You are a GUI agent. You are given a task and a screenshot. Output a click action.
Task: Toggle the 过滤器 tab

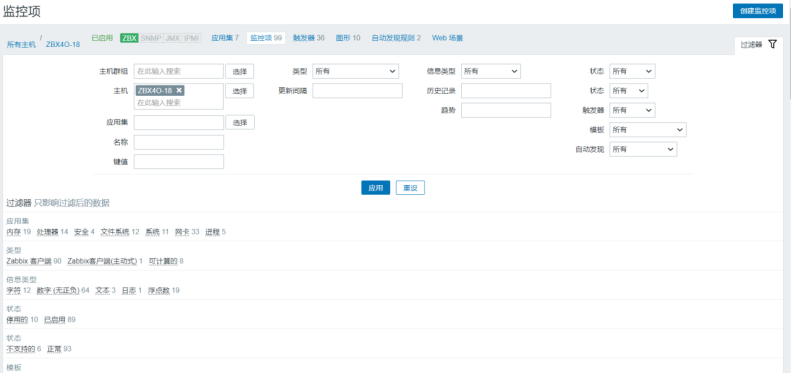(759, 44)
